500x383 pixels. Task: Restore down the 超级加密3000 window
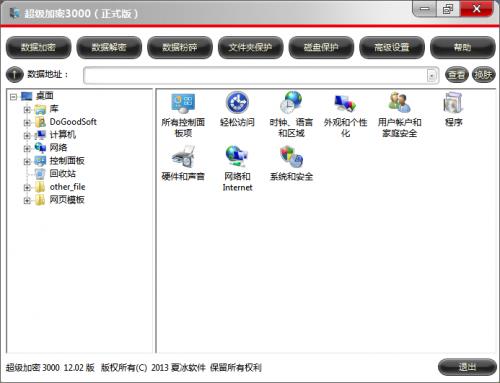pos(448,9)
